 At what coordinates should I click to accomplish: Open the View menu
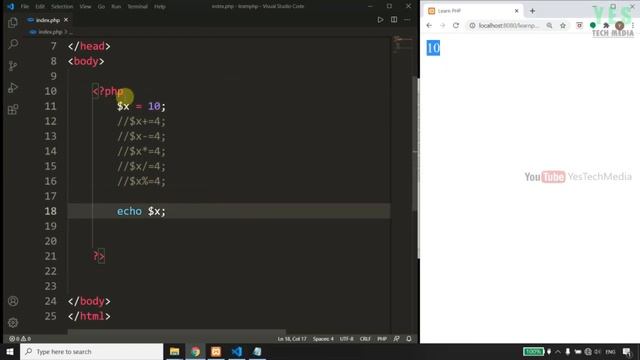coord(85,7)
